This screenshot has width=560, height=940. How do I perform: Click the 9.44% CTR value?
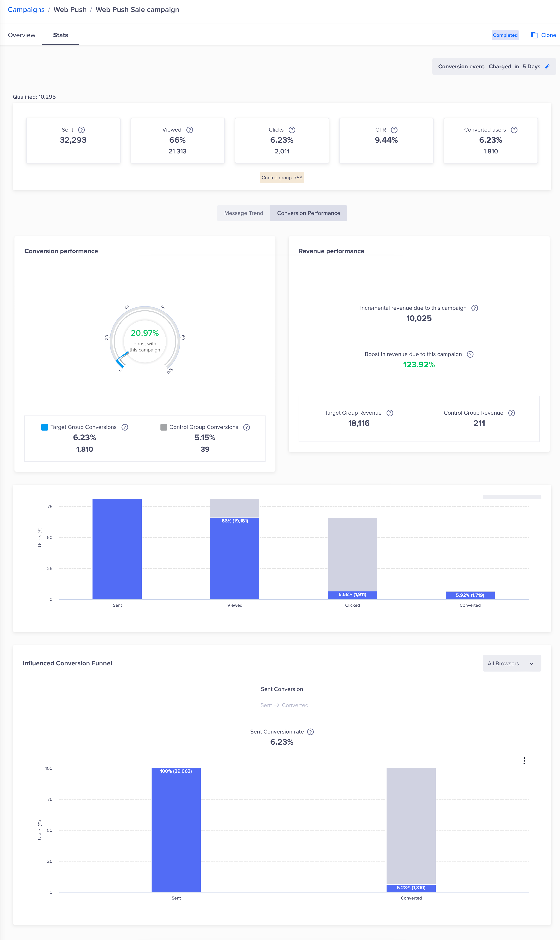[386, 140]
